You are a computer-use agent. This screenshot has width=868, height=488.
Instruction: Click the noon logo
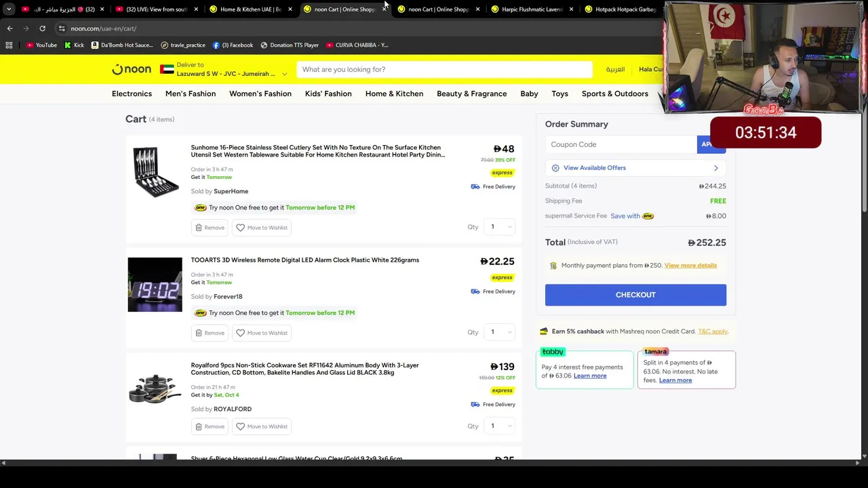[x=132, y=69]
